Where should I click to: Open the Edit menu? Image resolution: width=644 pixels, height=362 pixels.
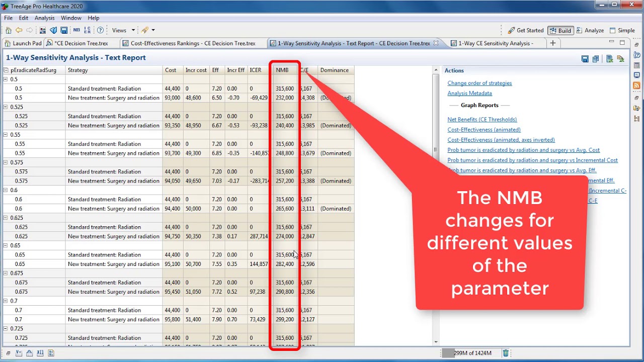point(24,18)
